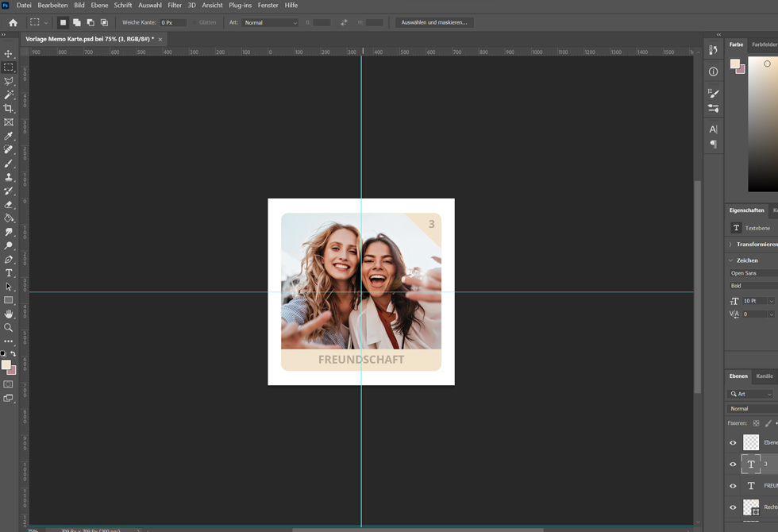Image resolution: width=778 pixels, height=532 pixels.
Task: Open the layer filter Art dropdown
Action: [751, 394]
